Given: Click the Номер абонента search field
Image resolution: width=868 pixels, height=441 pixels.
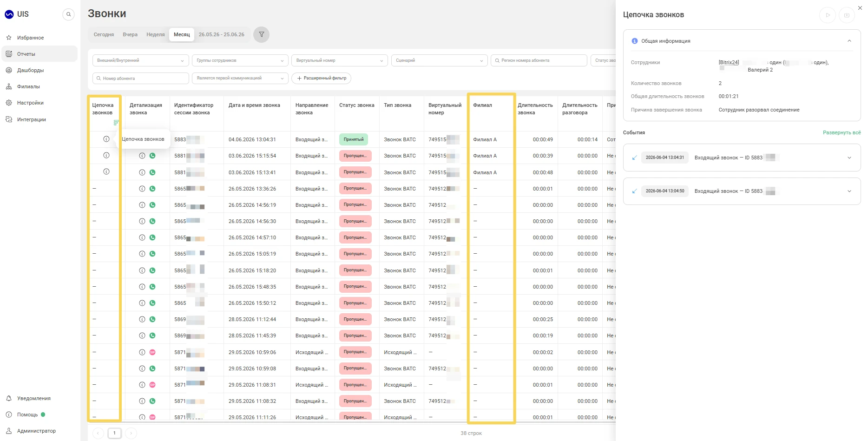Looking at the screenshot, I should click(x=141, y=78).
